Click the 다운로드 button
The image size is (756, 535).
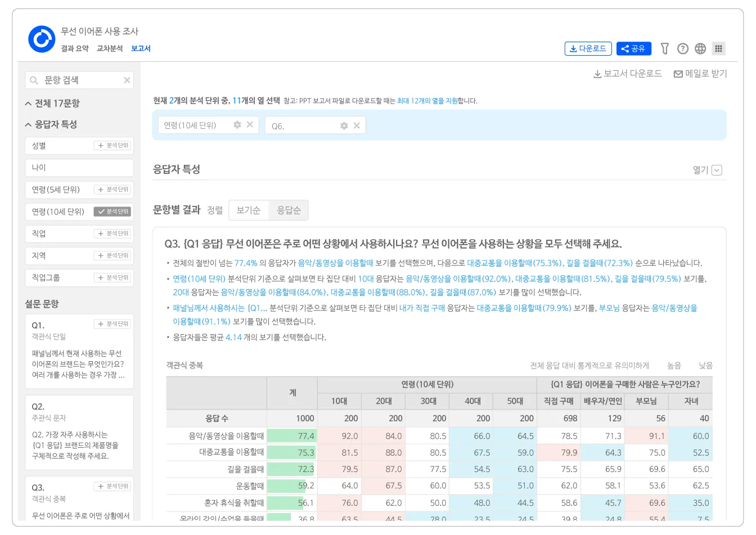tap(588, 48)
